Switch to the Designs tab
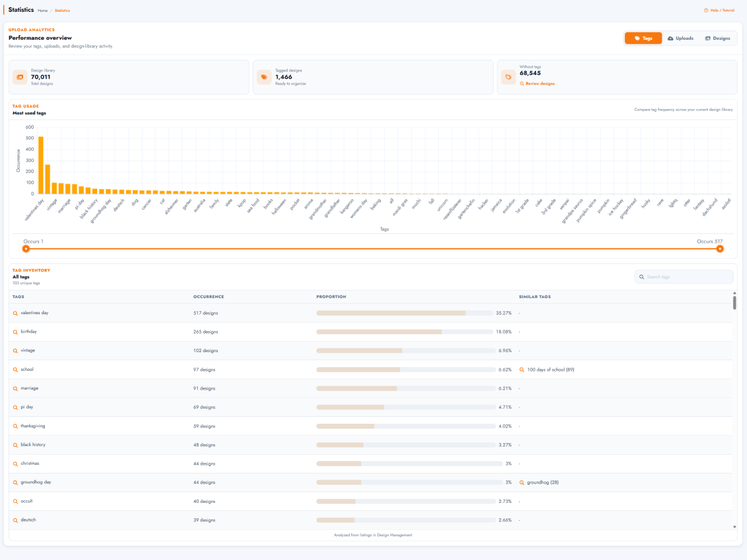The width and height of the screenshot is (747, 560). coord(718,38)
